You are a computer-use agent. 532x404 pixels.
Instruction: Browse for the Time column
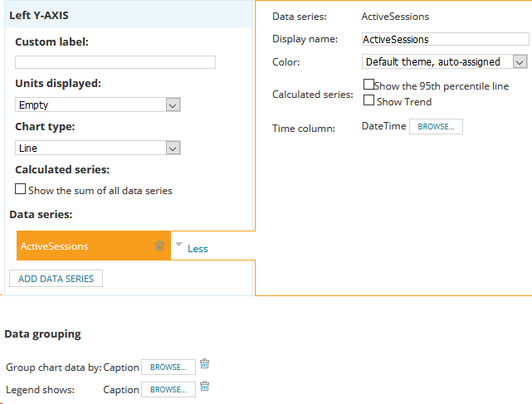click(x=436, y=127)
